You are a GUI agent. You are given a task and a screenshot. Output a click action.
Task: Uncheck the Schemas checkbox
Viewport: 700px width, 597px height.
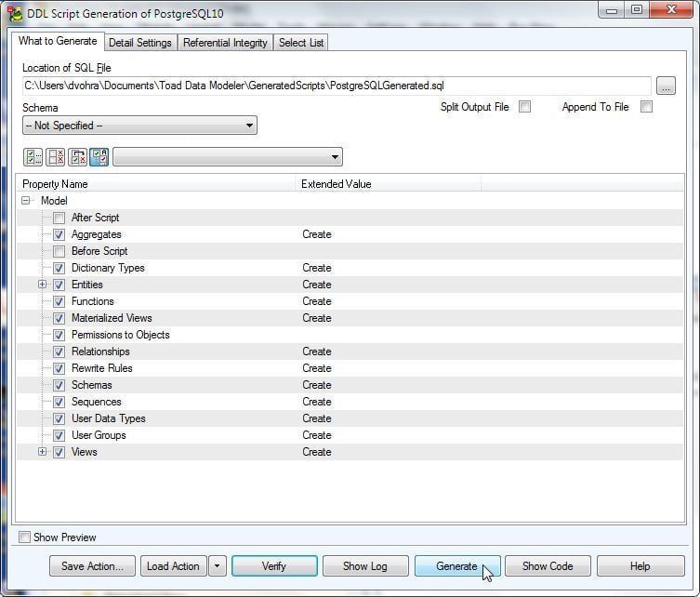59,385
